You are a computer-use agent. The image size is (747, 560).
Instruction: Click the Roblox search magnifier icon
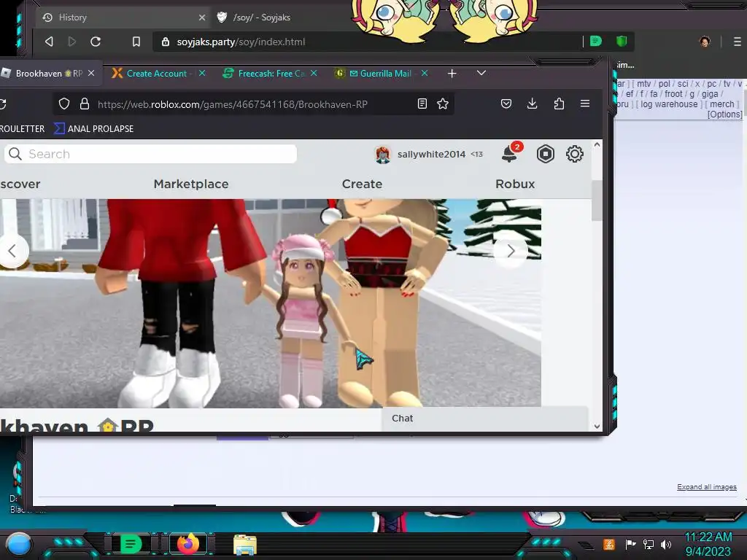click(15, 154)
